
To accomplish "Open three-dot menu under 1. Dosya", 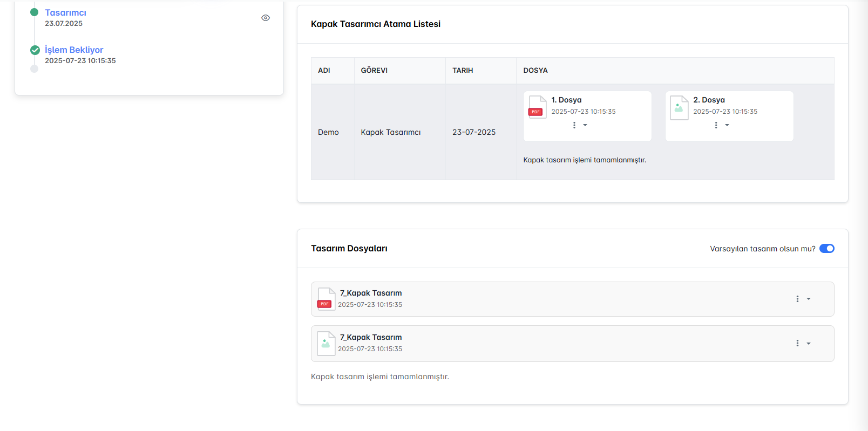I will click(x=574, y=125).
